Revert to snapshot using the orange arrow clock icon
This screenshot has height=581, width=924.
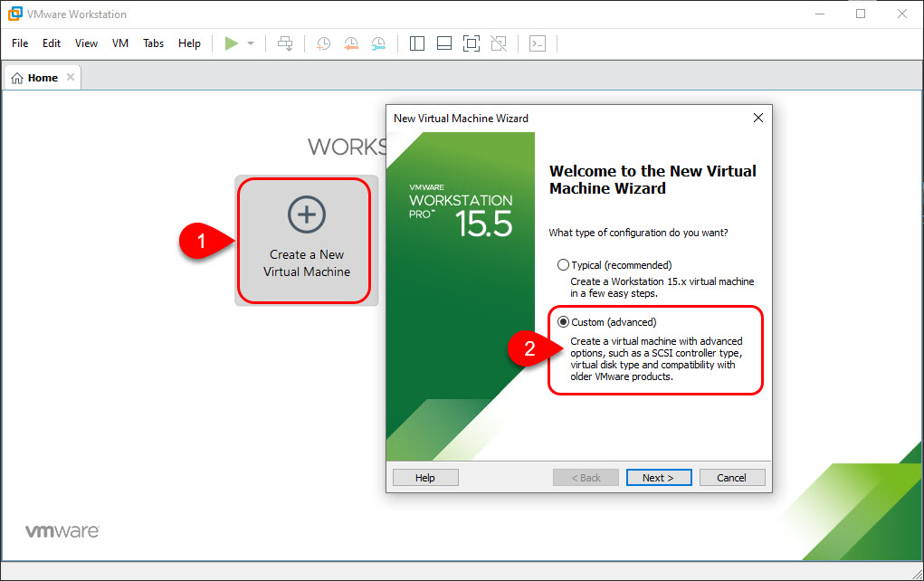click(351, 43)
